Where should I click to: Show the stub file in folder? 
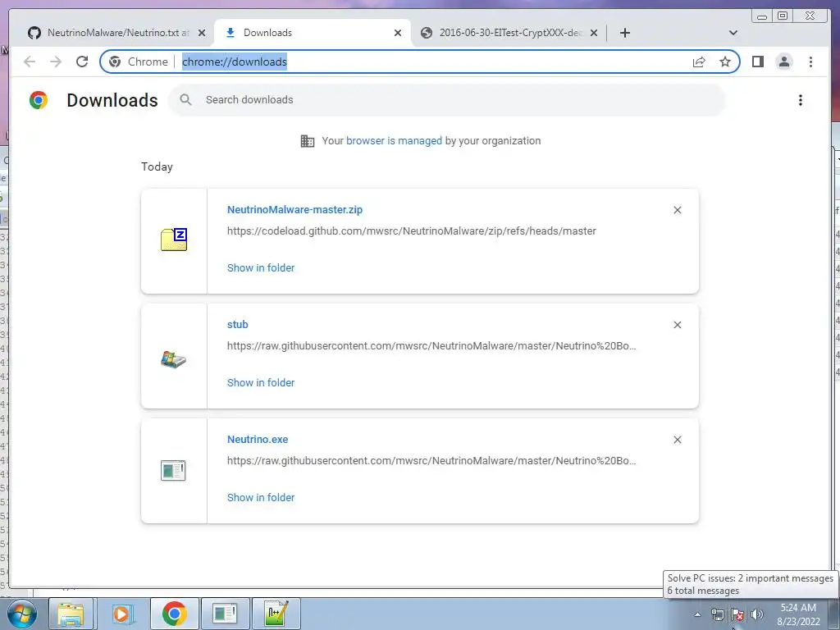(x=261, y=382)
